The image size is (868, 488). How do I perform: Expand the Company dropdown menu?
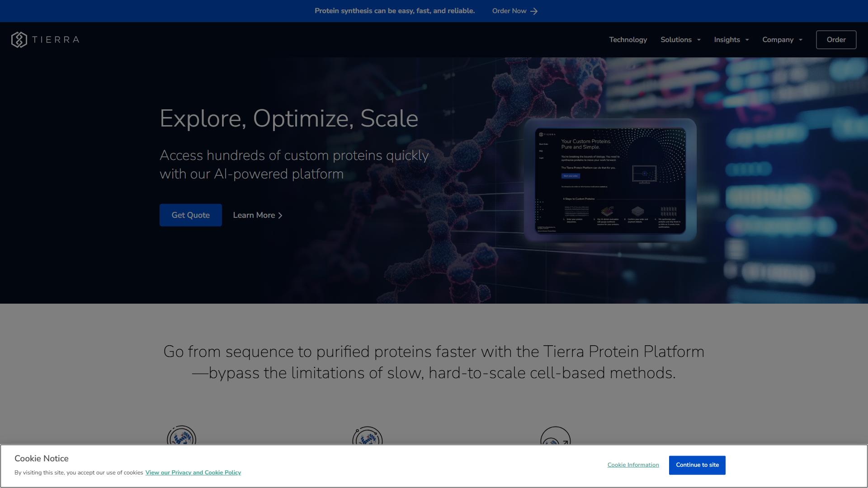[x=783, y=40]
